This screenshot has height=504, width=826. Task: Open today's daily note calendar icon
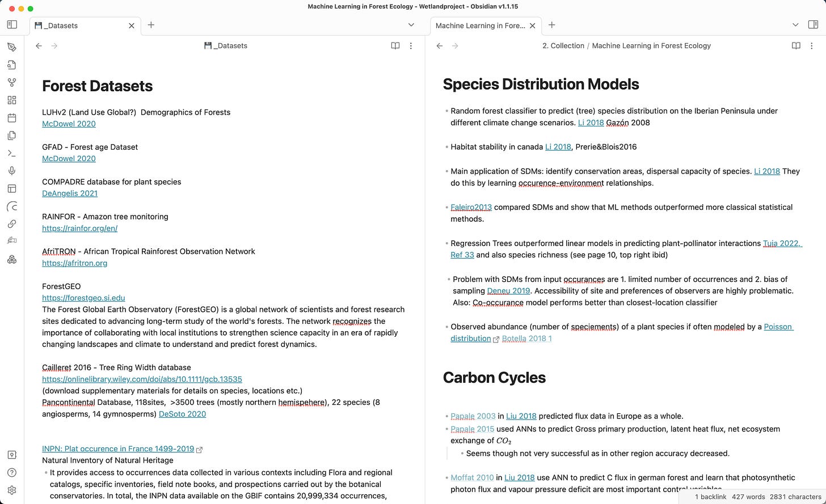pos(12,118)
